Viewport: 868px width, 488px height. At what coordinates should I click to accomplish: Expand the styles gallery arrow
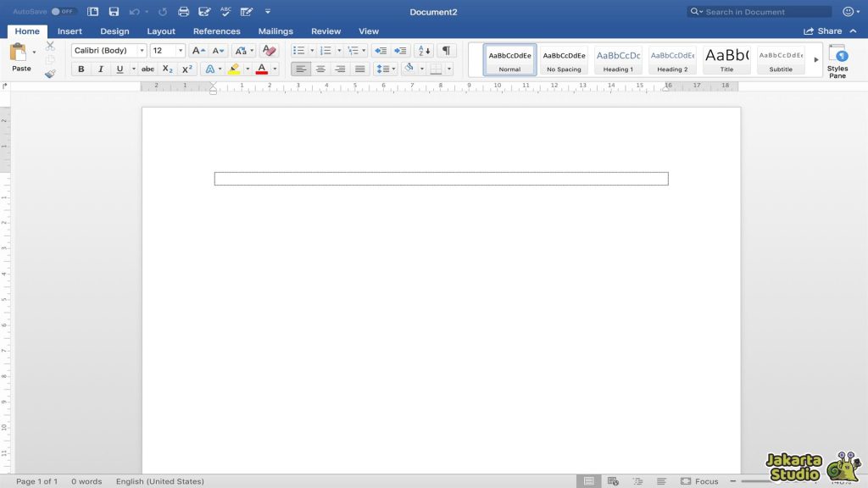[x=816, y=60]
